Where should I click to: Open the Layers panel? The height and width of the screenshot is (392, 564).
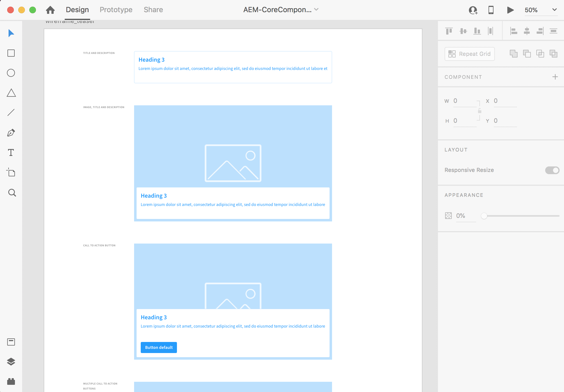click(11, 362)
